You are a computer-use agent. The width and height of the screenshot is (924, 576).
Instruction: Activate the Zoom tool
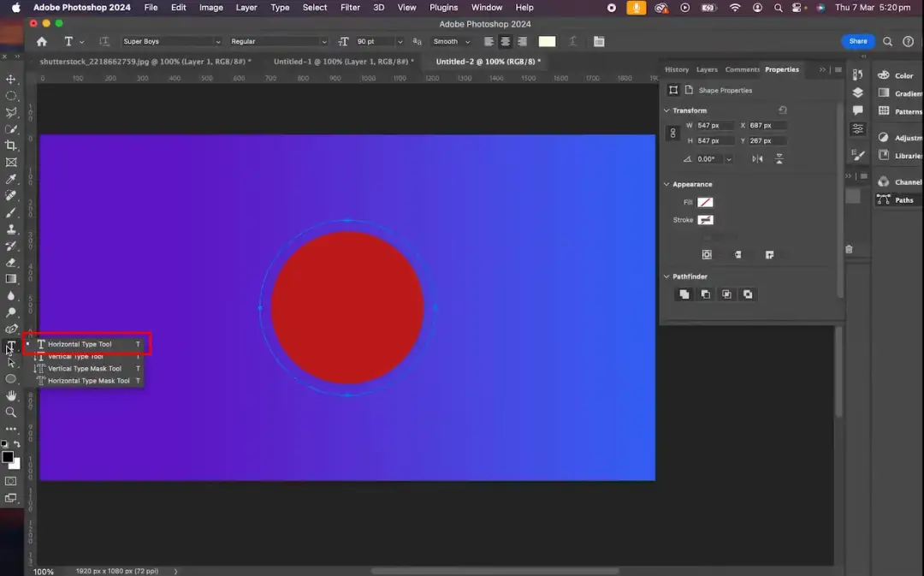(11, 413)
